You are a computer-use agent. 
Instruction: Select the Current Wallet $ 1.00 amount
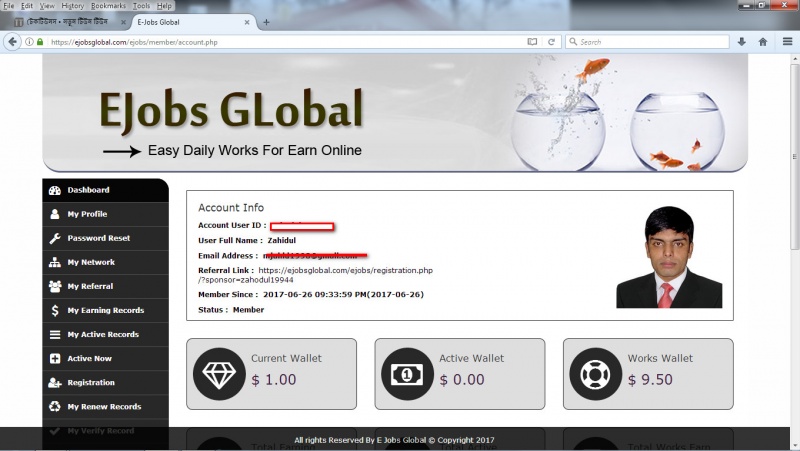click(x=273, y=380)
